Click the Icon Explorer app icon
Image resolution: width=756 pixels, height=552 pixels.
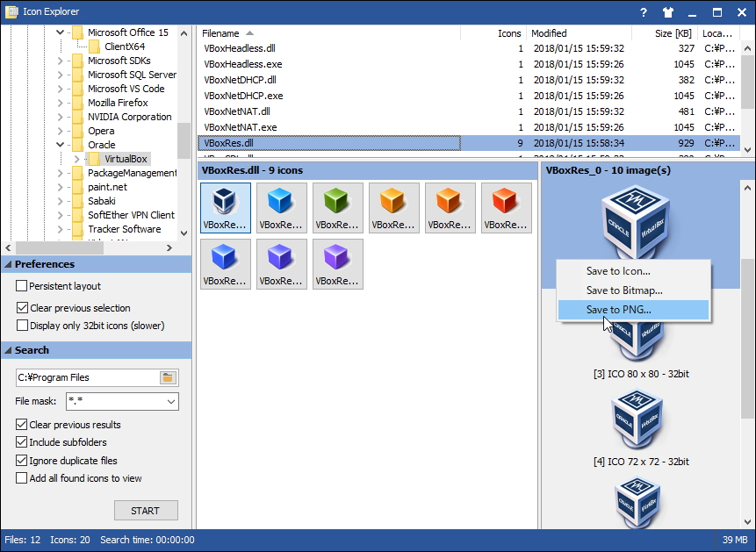11,12
